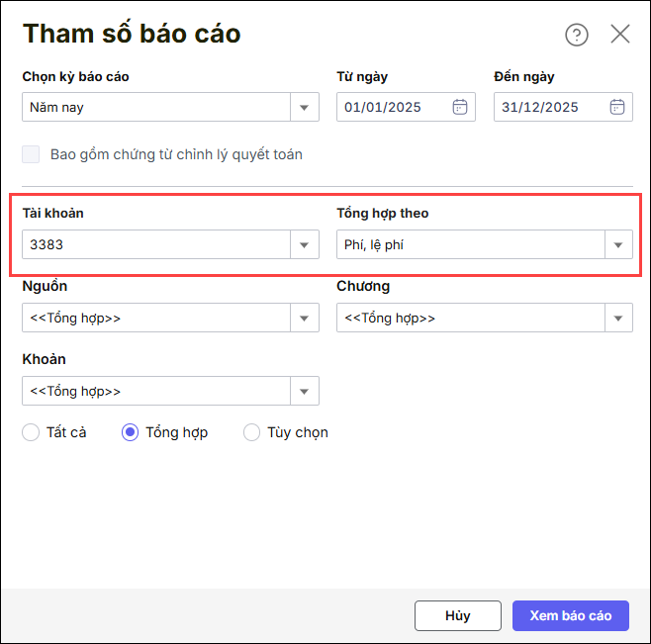Click the Xem báo cáo button
651x644 pixels.
[571, 615]
